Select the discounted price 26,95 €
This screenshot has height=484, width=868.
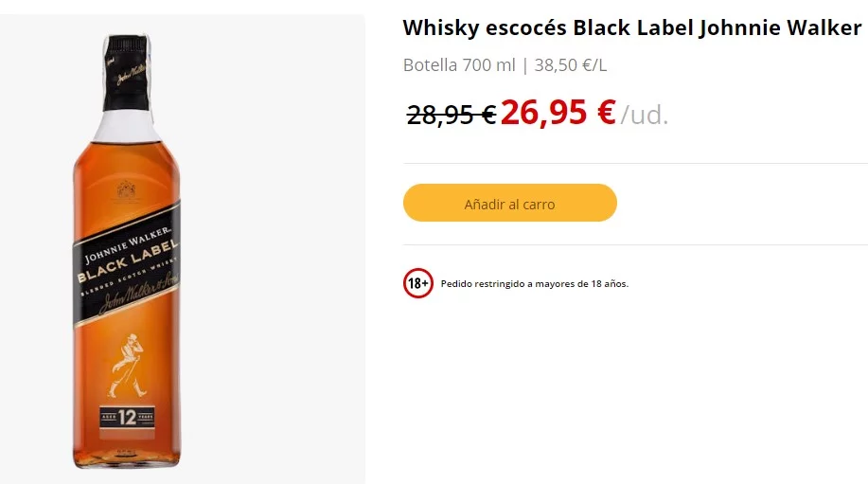[x=558, y=113]
